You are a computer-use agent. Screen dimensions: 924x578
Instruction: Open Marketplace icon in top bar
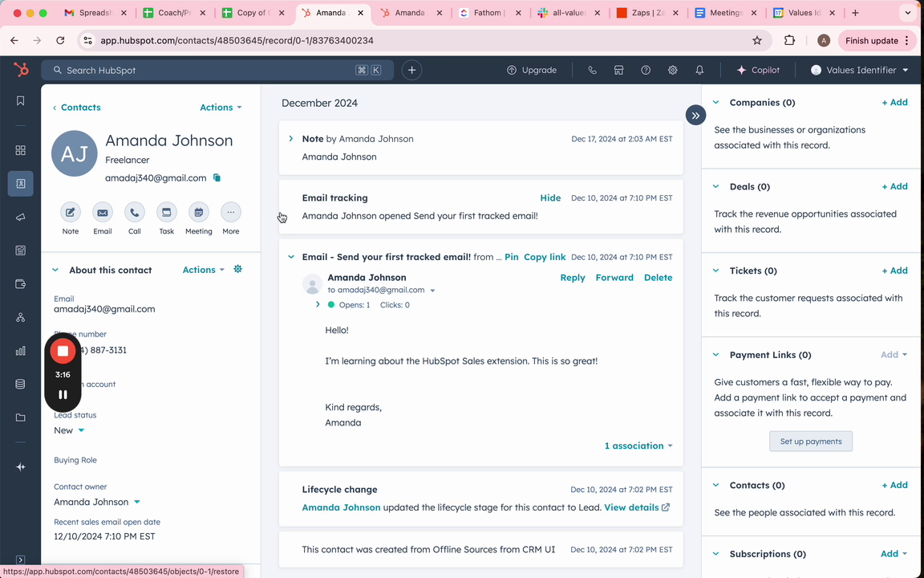(x=618, y=70)
